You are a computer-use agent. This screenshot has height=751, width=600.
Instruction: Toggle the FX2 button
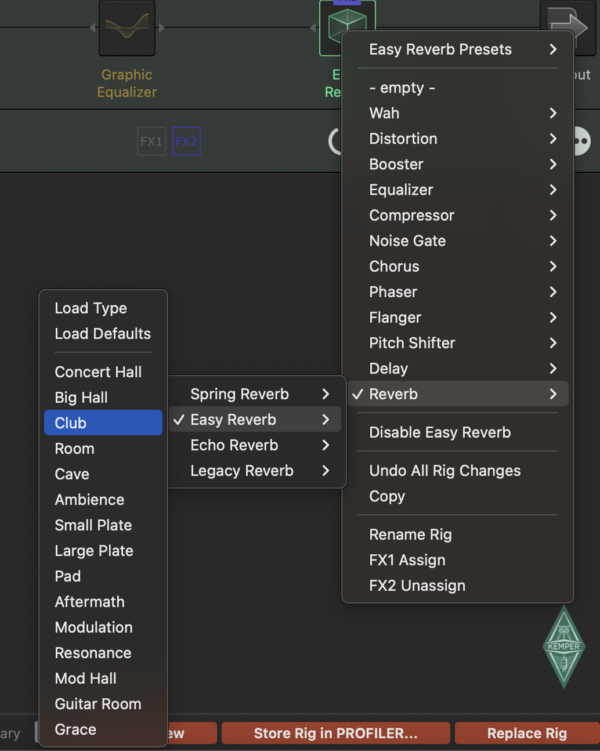click(186, 141)
